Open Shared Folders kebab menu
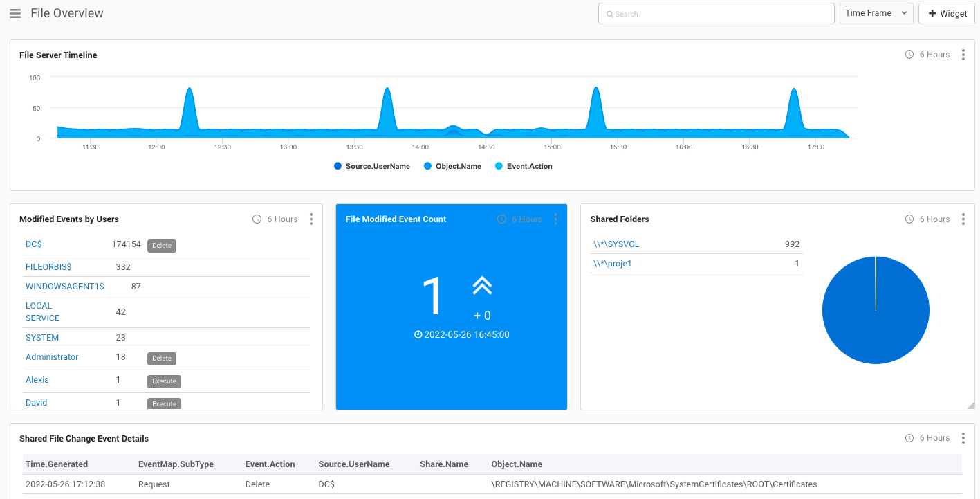Screen dimensions: 980x499 click(x=963, y=219)
